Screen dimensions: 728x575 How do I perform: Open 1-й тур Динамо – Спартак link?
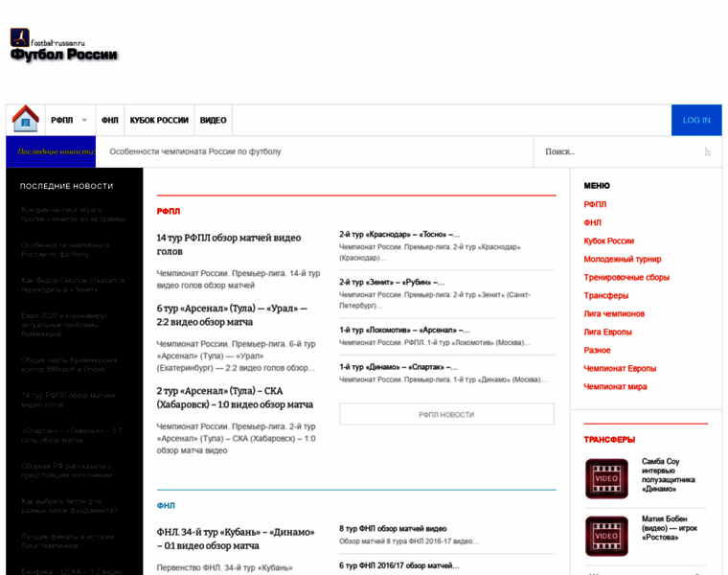point(398,367)
